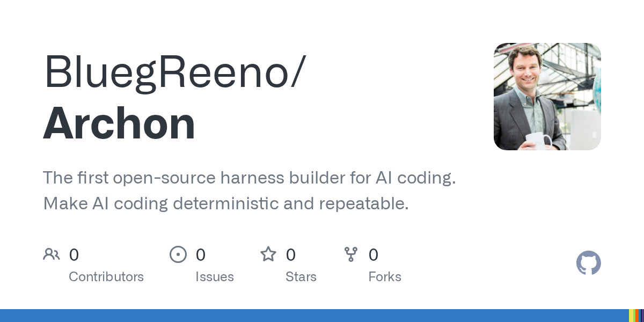Click the GitHub Octocat logo

pyautogui.click(x=589, y=263)
